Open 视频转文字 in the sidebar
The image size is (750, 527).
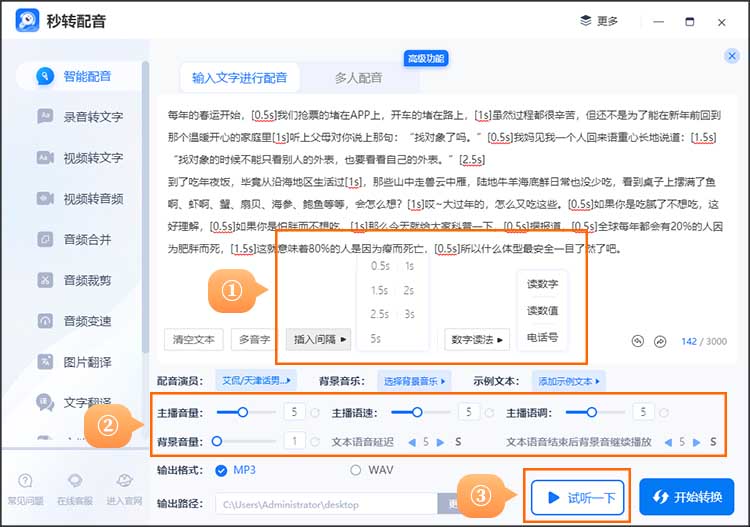79,158
